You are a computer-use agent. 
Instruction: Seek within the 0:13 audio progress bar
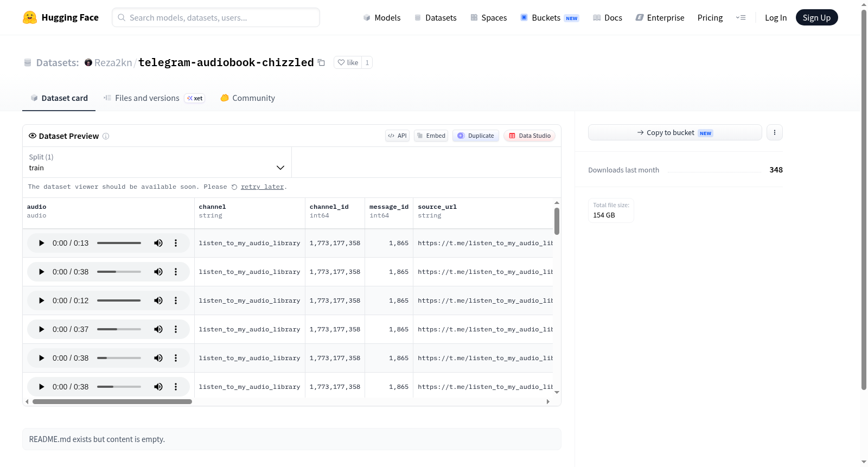(x=119, y=243)
